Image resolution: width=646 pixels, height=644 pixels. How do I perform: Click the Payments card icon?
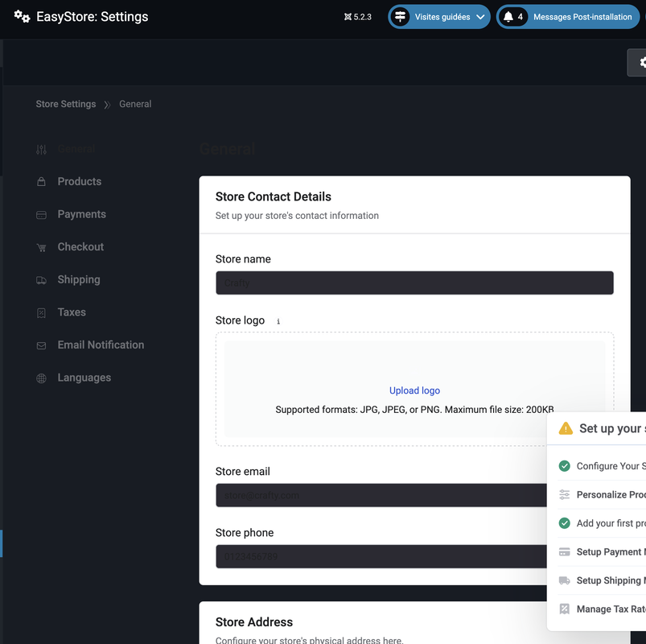point(41,215)
